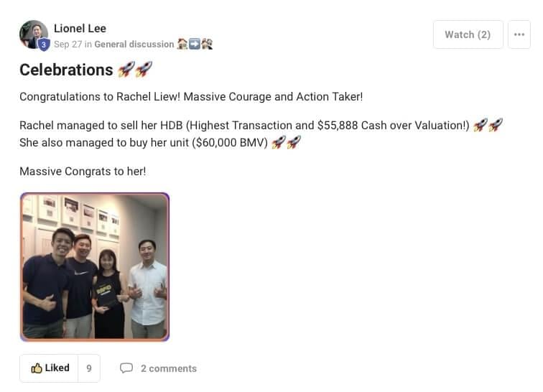This screenshot has width=543, height=392.
Task: Click the thumbs-up Liked icon
Action: [37, 368]
